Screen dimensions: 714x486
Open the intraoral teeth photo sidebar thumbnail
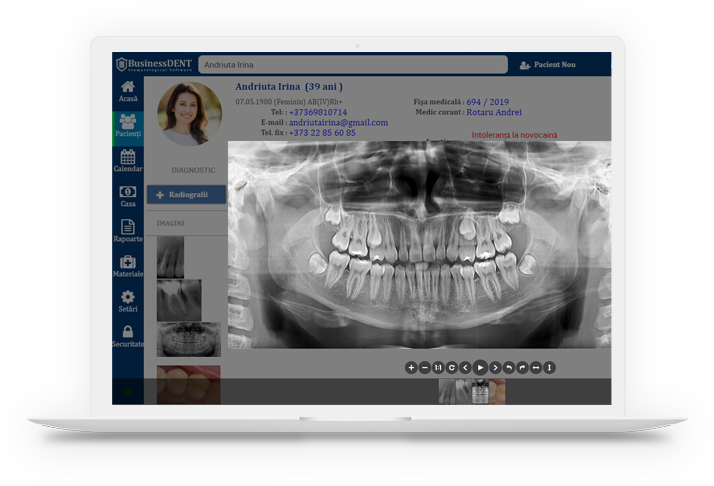pos(189,384)
